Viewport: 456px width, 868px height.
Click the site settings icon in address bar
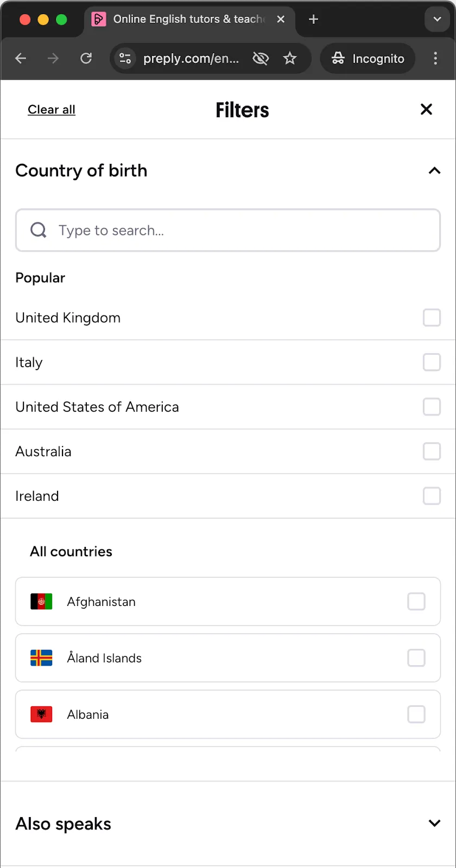pos(125,59)
